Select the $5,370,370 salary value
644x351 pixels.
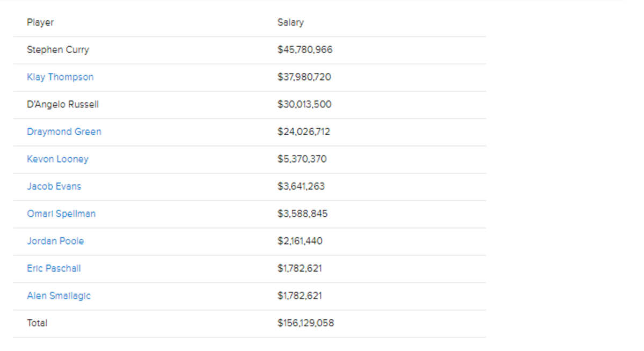pos(302,159)
